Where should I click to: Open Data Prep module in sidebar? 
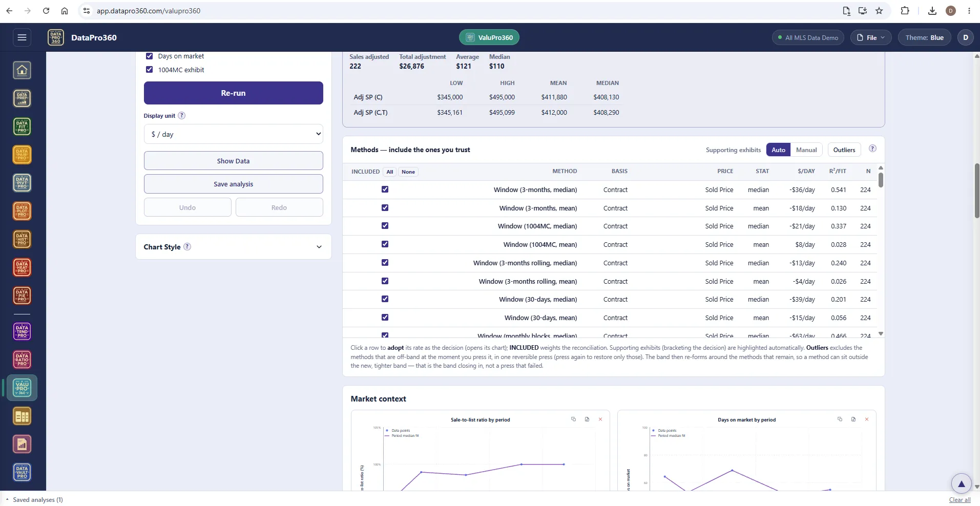tap(22, 98)
